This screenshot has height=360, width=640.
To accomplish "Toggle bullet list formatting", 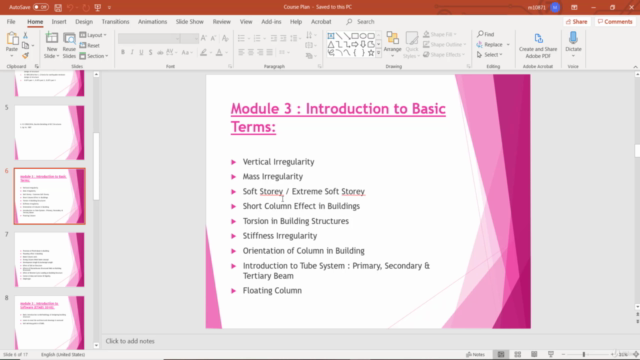I will (241, 38).
